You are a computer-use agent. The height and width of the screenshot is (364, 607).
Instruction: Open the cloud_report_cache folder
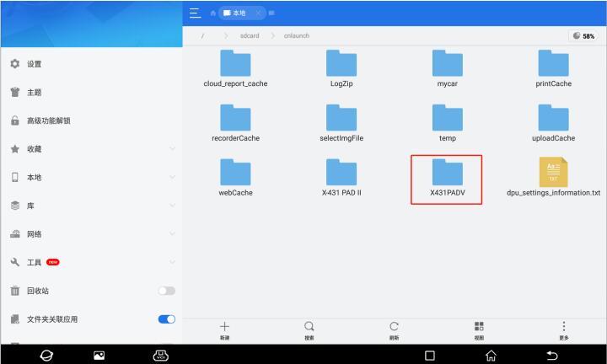tap(235, 68)
